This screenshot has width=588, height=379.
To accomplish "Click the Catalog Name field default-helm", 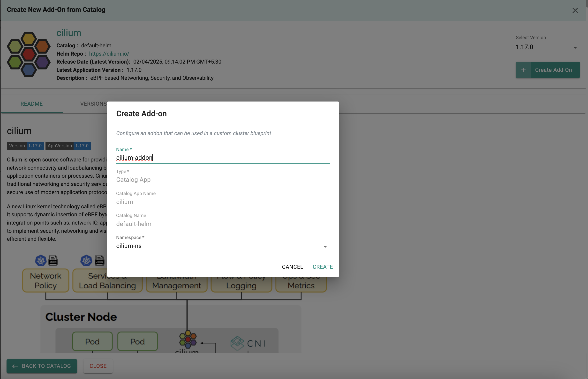I will pos(223,224).
